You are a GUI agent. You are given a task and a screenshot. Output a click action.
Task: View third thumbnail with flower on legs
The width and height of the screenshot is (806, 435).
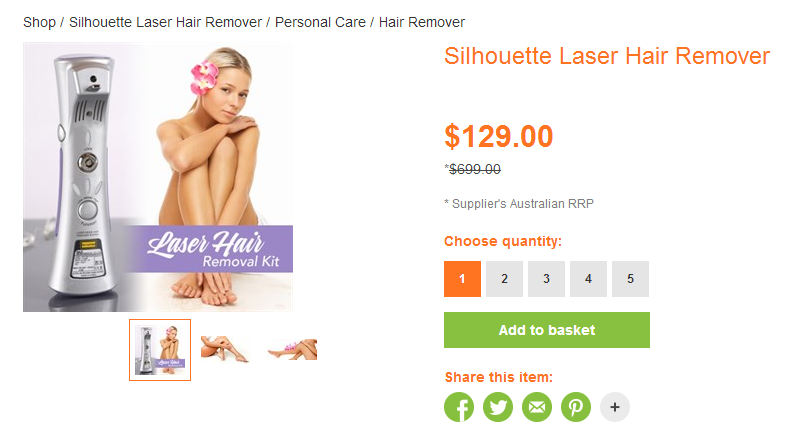pyautogui.click(x=292, y=349)
